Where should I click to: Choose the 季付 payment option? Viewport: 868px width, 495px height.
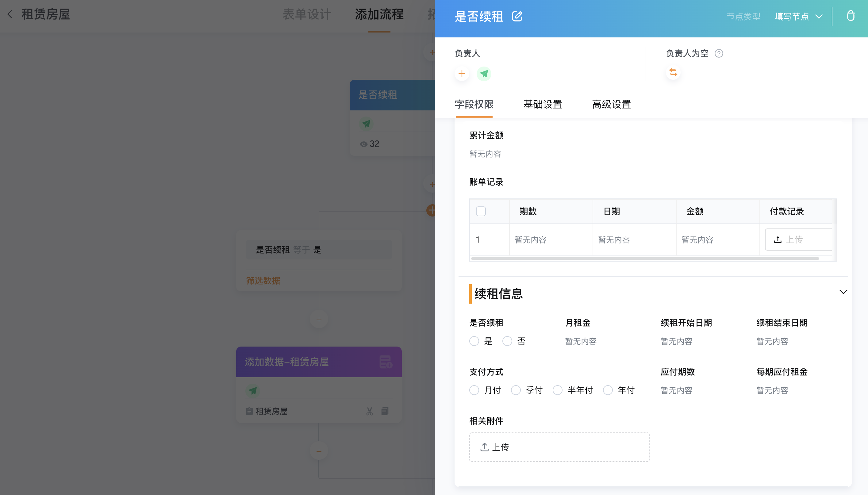click(x=516, y=390)
